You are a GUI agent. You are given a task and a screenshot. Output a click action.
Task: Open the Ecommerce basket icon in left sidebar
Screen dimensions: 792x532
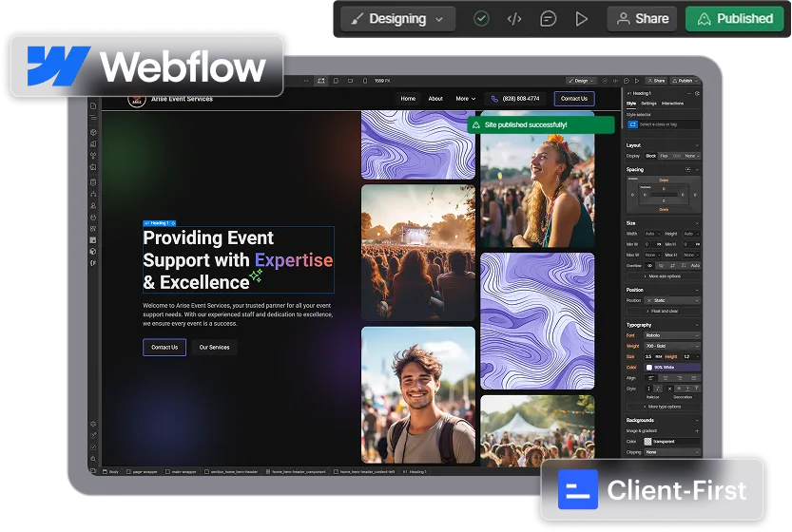pyautogui.click(x=93, y=217)
